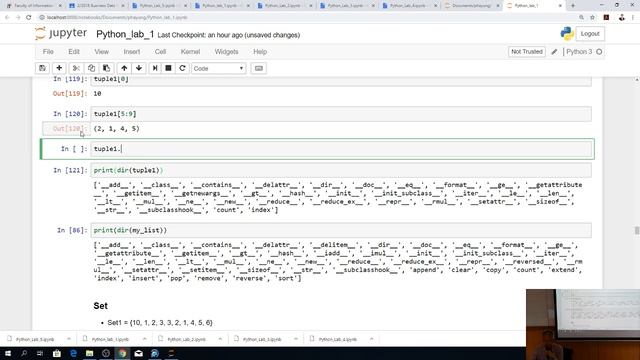Click the print(dir(tuple1)) code cell
Viewport: 640px width, 360px height.
[x=341, y=170]
